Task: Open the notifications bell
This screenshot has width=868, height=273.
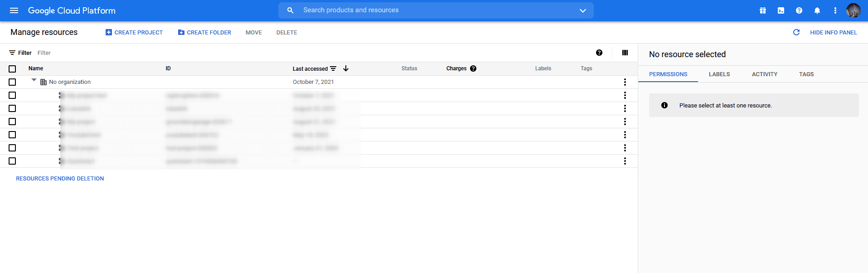Action: tap(817, 10)
